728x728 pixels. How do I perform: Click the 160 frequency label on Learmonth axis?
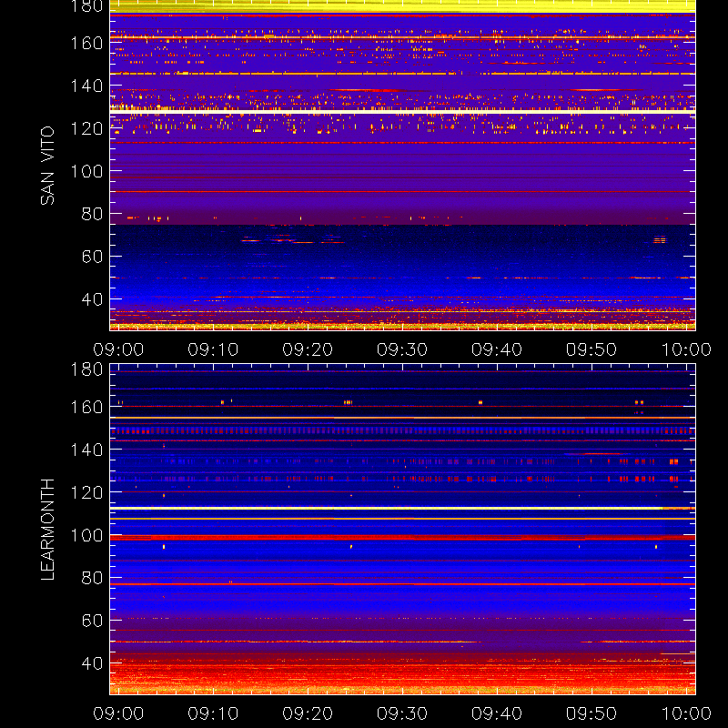click(x=86, y=407)
